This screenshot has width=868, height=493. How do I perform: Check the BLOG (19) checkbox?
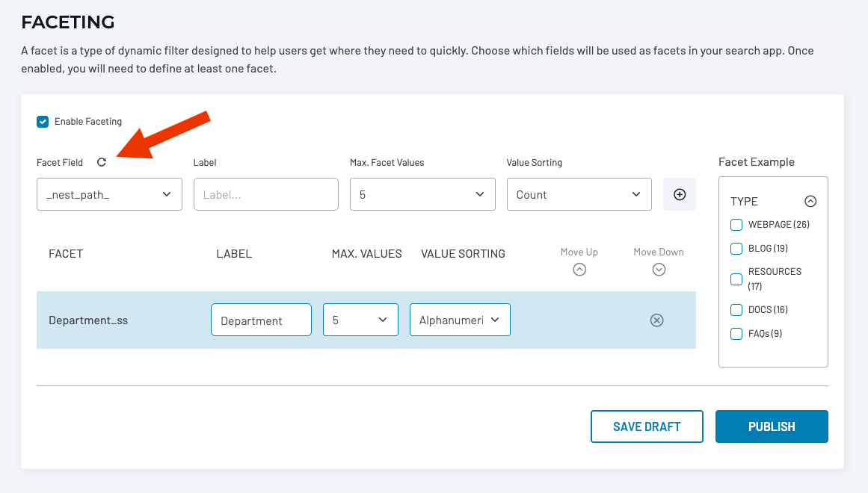click(736, 249)
